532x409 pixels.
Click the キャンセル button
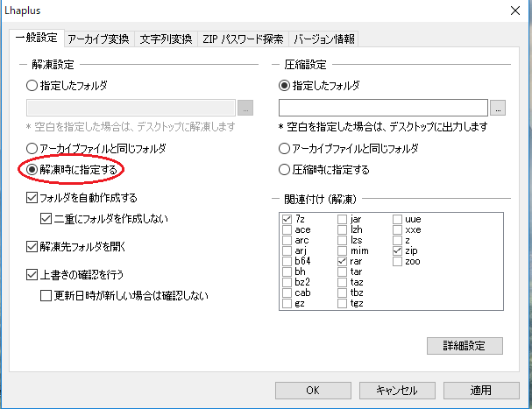click(397, 391)
